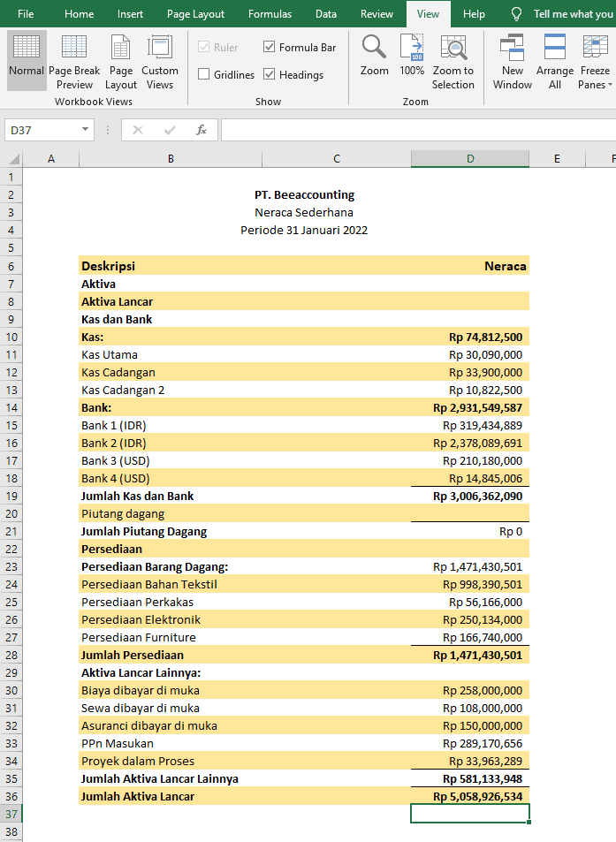
Task: Click the Tell me what you want box
Action: tap(573, 14)
